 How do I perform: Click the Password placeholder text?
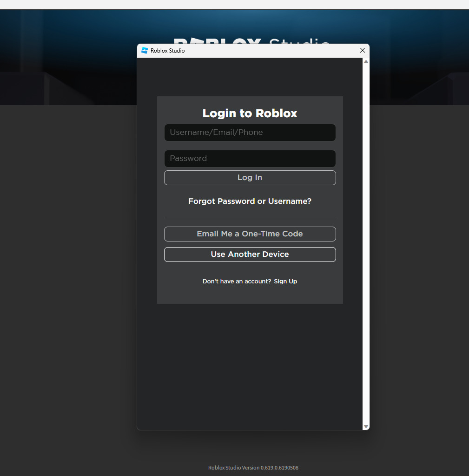pos(188,159)
